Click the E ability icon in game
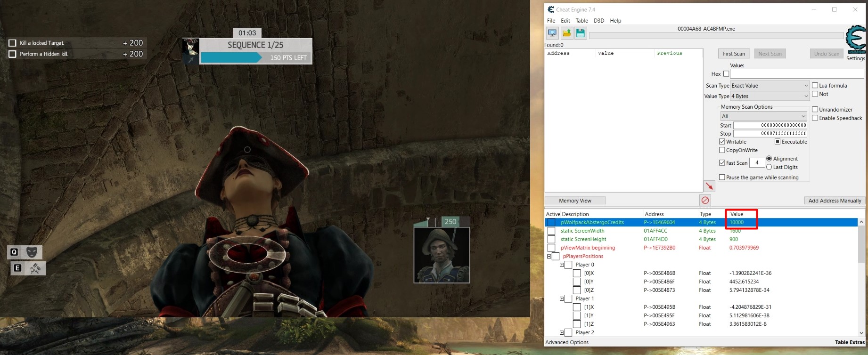This screenshot has height=355, width=868. click(35, 268)
